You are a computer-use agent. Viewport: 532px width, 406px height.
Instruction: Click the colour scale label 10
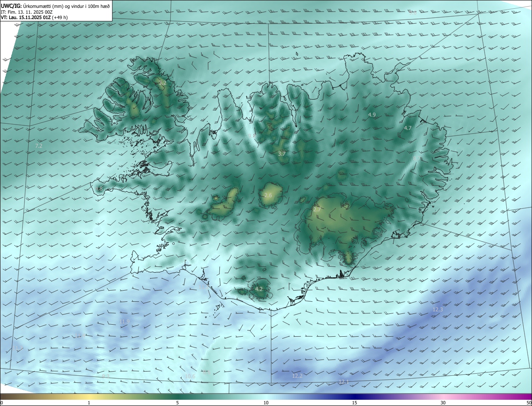[x=266, y=403]
